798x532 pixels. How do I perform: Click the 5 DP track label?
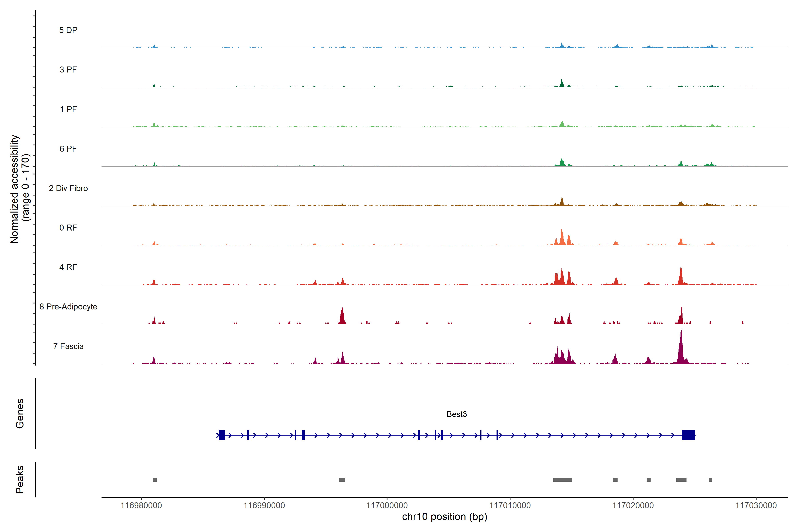click(68, 30)
